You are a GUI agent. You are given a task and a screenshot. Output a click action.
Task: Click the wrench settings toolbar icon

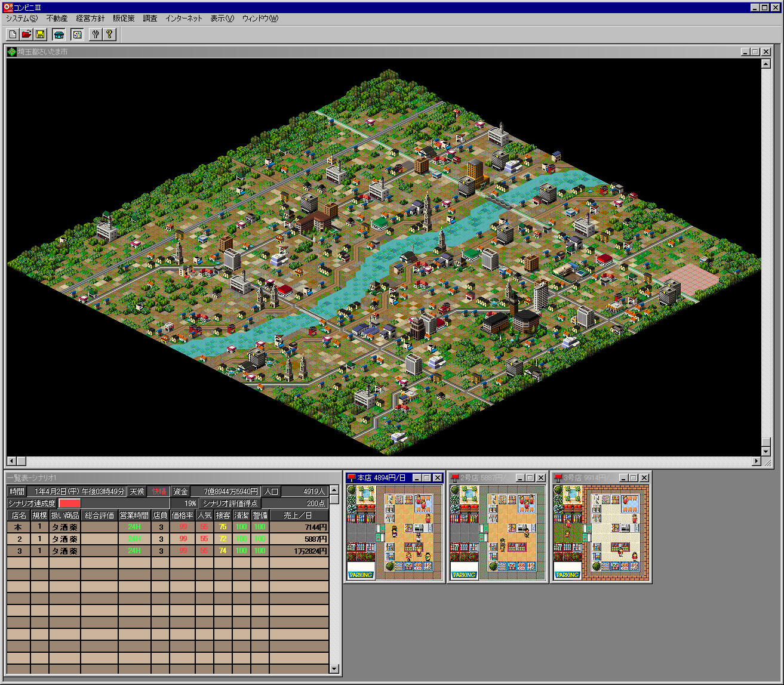click(96, 35)
